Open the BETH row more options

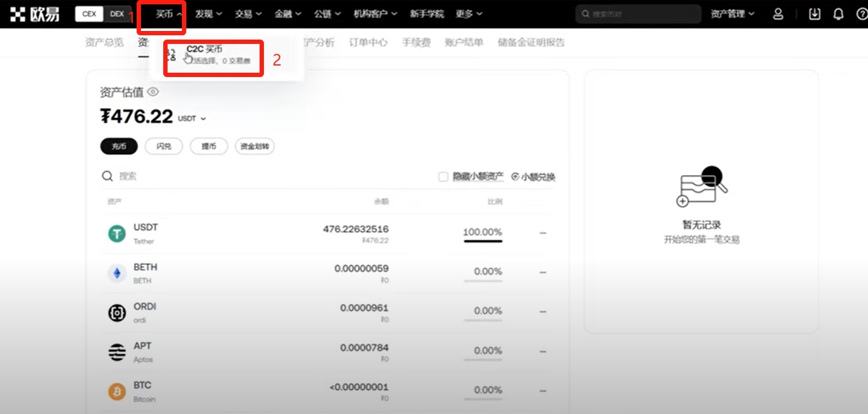(x=543, y=272)
